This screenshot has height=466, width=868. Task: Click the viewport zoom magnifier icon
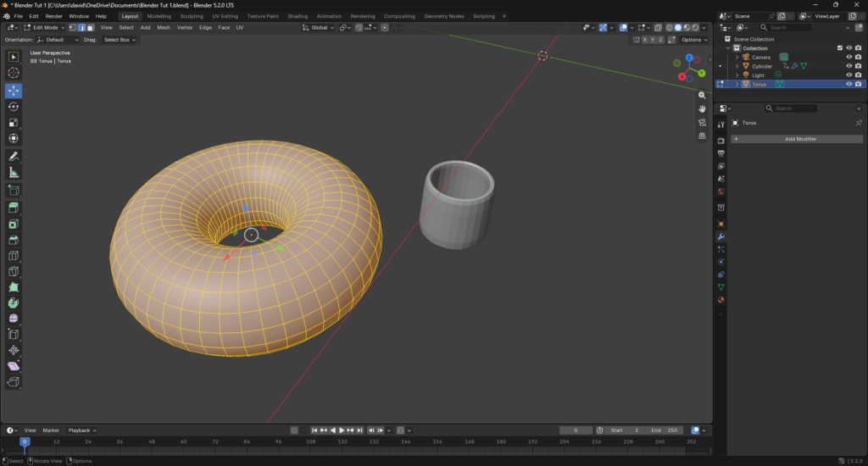point(702,95)
